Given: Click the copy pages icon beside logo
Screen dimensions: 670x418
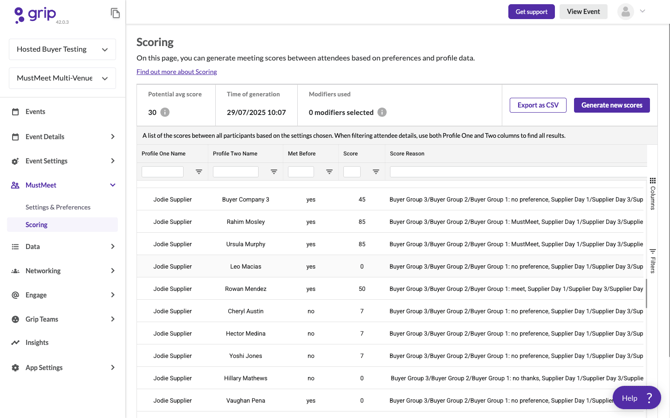Looking at the screenshot, I should tap(115, 13).
